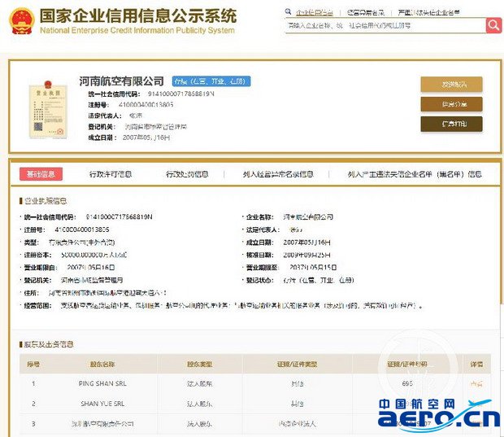Viewport: 504px width, 437px height.
Task: Click the blue 存续 status badge
Action: (211, 81)
